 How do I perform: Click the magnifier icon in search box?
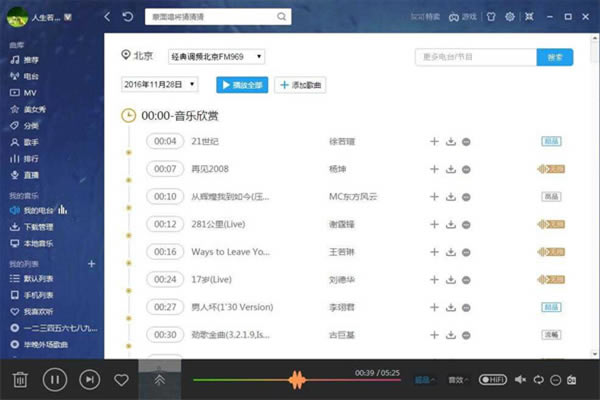point(282,17)
